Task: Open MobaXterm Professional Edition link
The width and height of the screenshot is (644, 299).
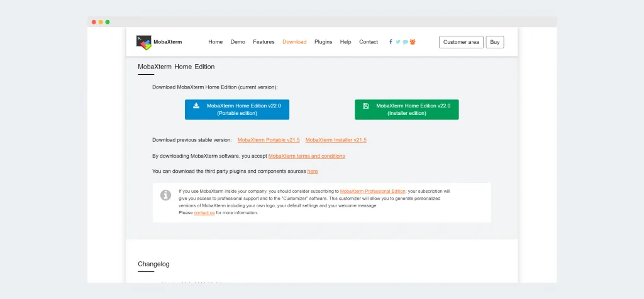Action: pyautogui.click(x=373, y=191)
